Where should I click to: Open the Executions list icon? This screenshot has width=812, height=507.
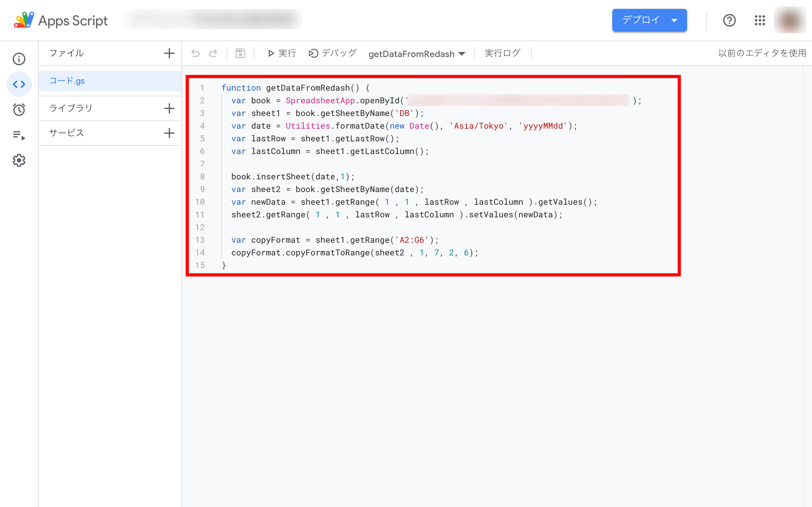pyautogui.click(x=19, y=135)
